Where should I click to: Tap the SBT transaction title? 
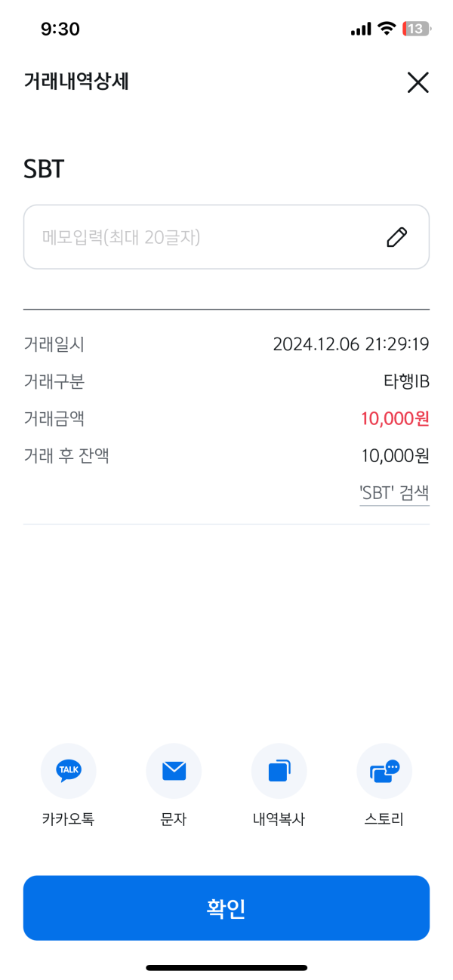click(44, 169)
